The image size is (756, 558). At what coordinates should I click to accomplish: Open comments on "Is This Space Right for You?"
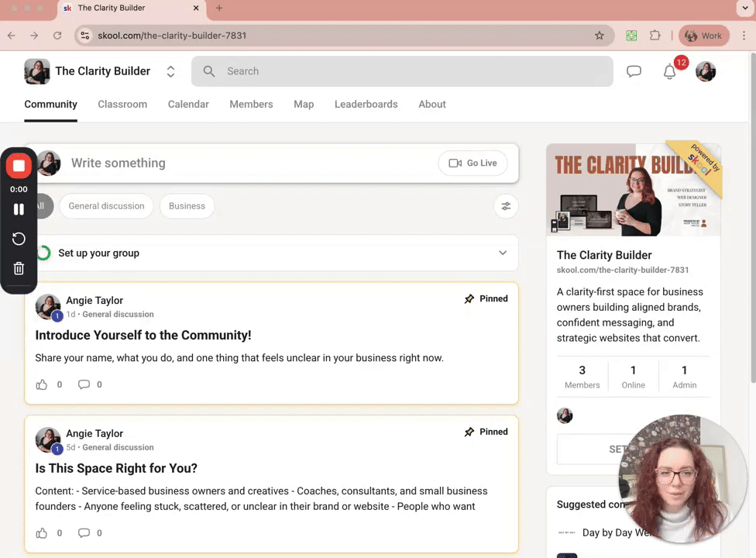pyautogui.click(x=84, y=532)
